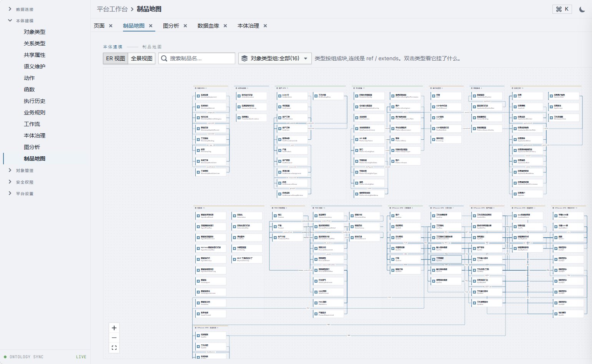Switch to 全景视图 mode

(x=141, y=58)
